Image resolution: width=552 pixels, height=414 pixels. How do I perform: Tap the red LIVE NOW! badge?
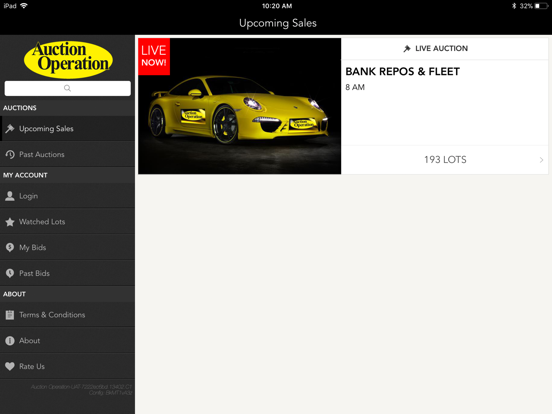pyautogui.click(x=154, y=56)
